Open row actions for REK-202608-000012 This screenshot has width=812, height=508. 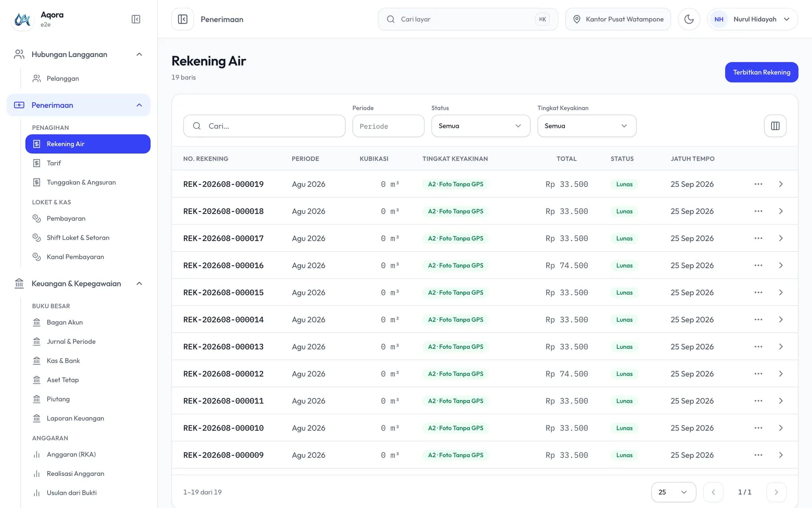click(758, 374)
